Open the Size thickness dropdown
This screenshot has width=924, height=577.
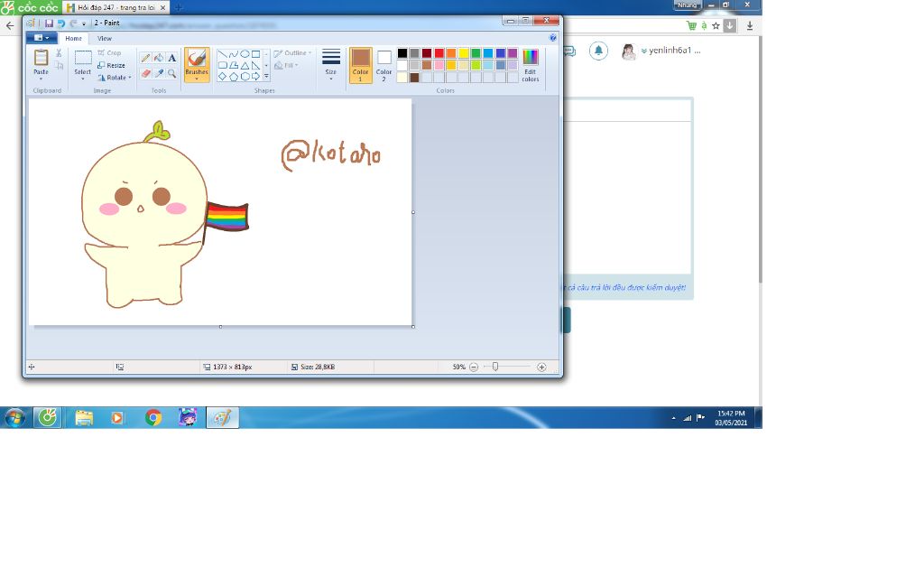tap(331, 65)
